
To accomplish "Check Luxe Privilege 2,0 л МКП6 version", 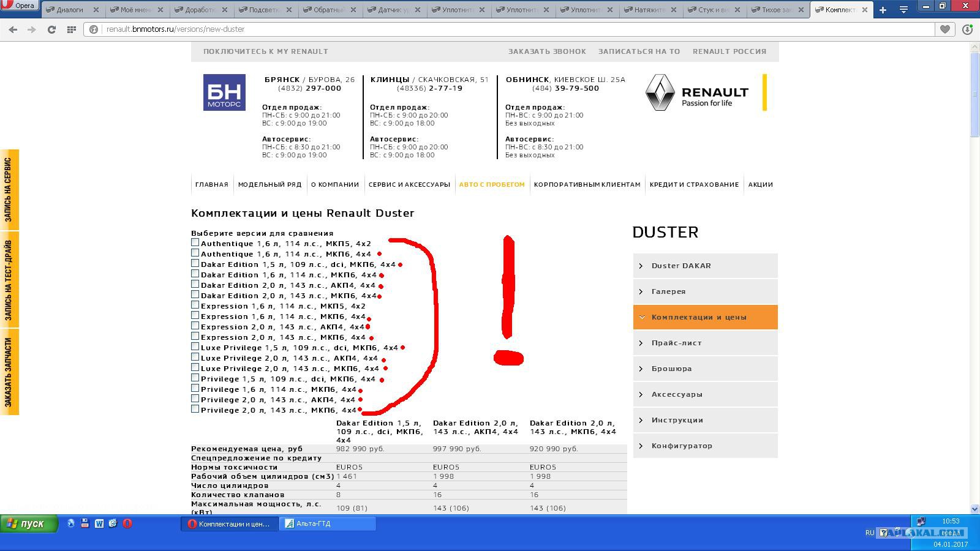I will (x=195, y=367).
